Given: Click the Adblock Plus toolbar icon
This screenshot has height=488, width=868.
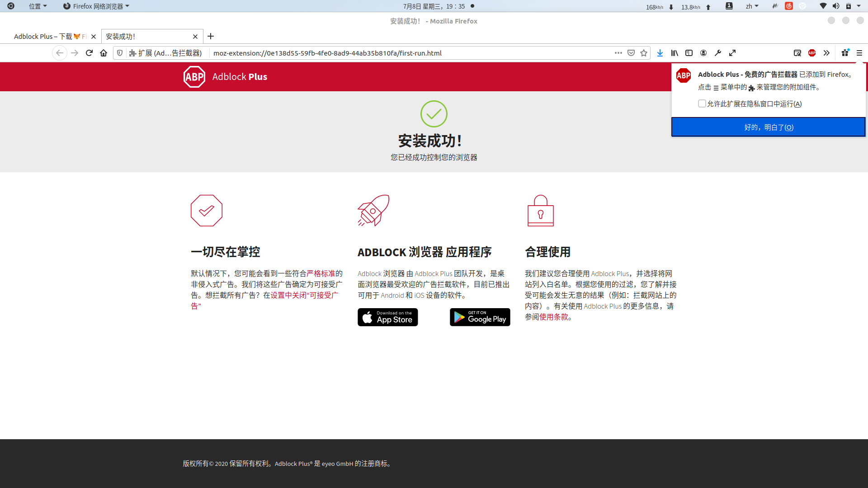Looking at the screenshot, I should 812,53.
